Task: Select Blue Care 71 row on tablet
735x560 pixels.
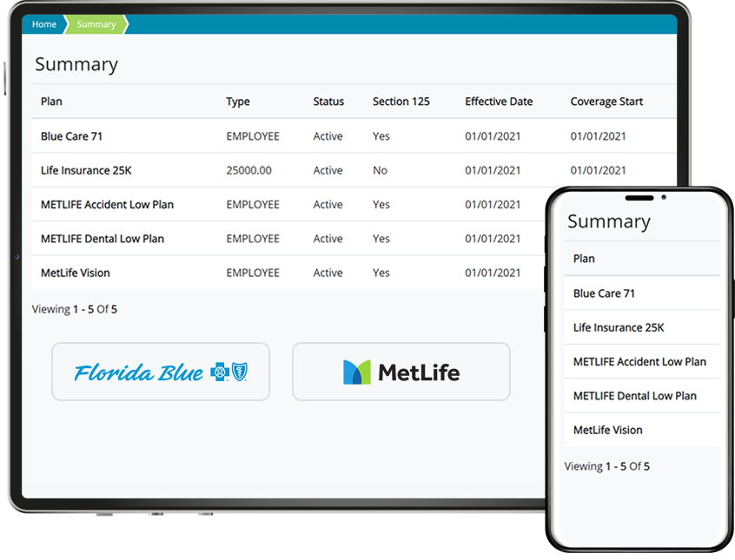Action: (x=354, y=136)
